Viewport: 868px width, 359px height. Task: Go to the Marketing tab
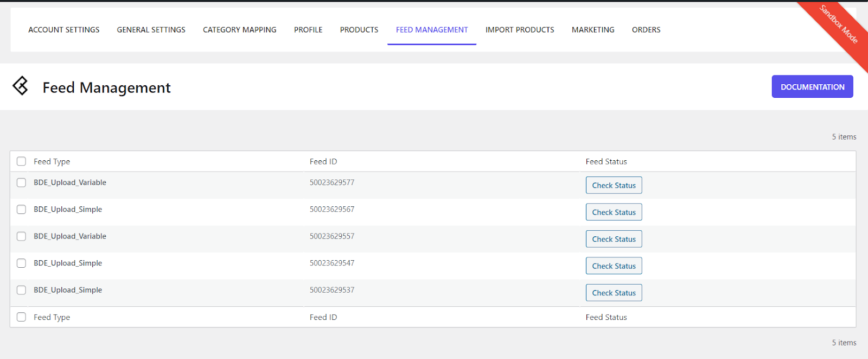click(593, 30)
